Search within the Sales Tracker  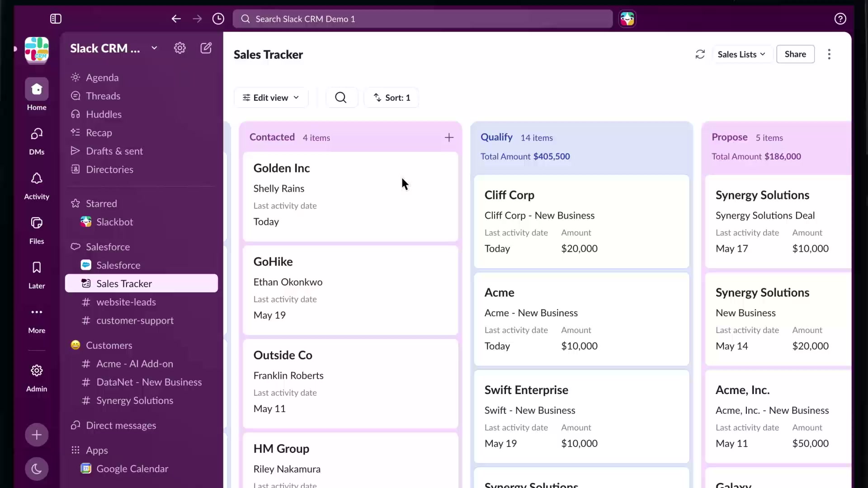click(x=341, y=98)
